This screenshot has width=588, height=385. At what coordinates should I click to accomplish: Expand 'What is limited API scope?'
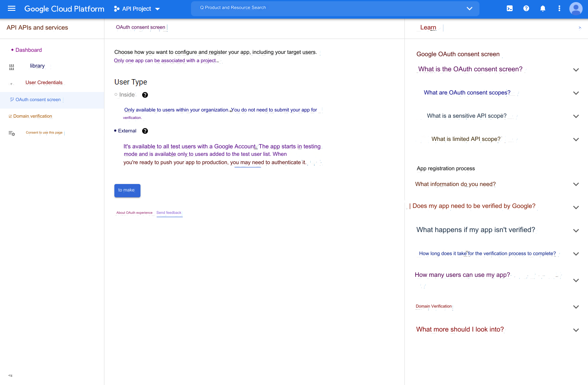click(576, 139)
